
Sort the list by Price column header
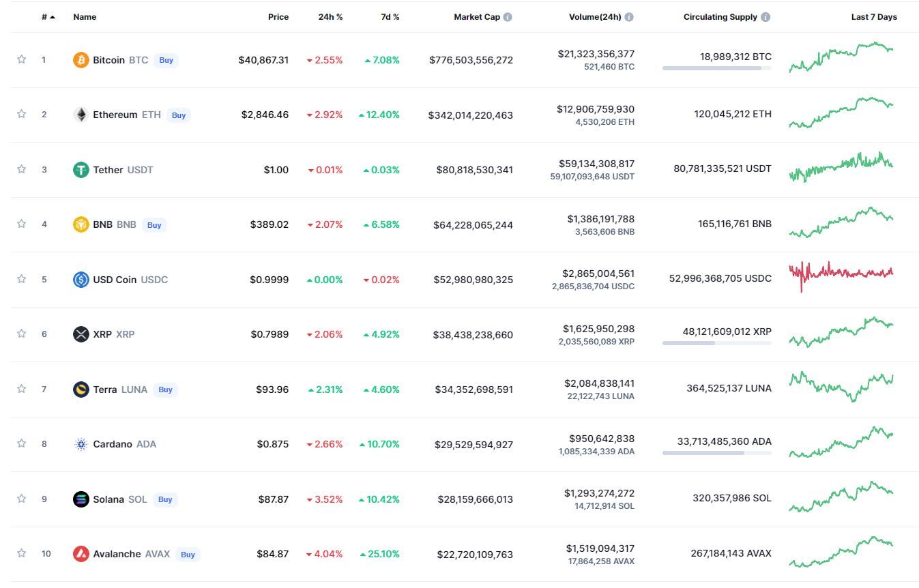click(278, 17)
